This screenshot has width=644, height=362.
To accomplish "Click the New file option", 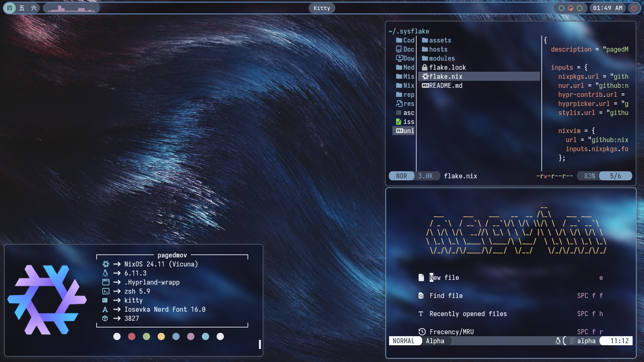I will point(444,278).
